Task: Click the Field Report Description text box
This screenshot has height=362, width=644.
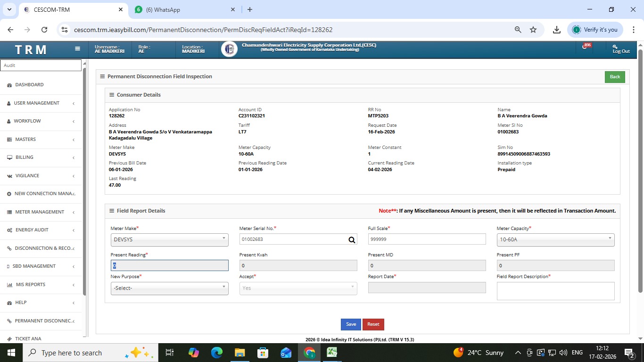Action: pyautogui.click(x=555, y=291)
